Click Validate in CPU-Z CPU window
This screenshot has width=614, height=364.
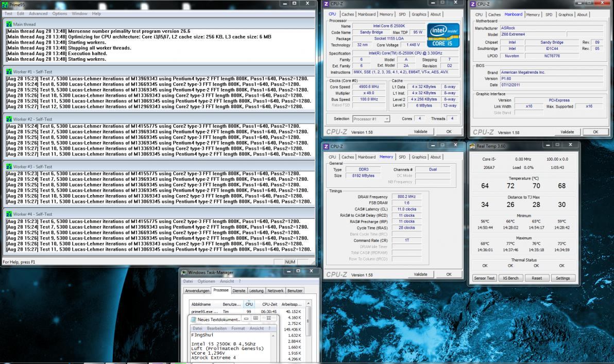point(420,132)
